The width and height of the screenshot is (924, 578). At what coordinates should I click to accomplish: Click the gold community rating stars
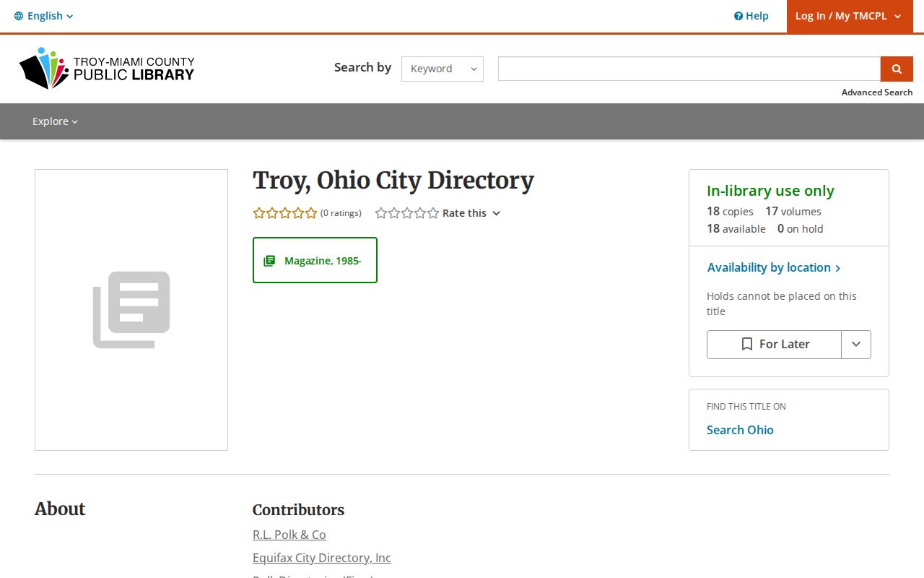point(285,213)
